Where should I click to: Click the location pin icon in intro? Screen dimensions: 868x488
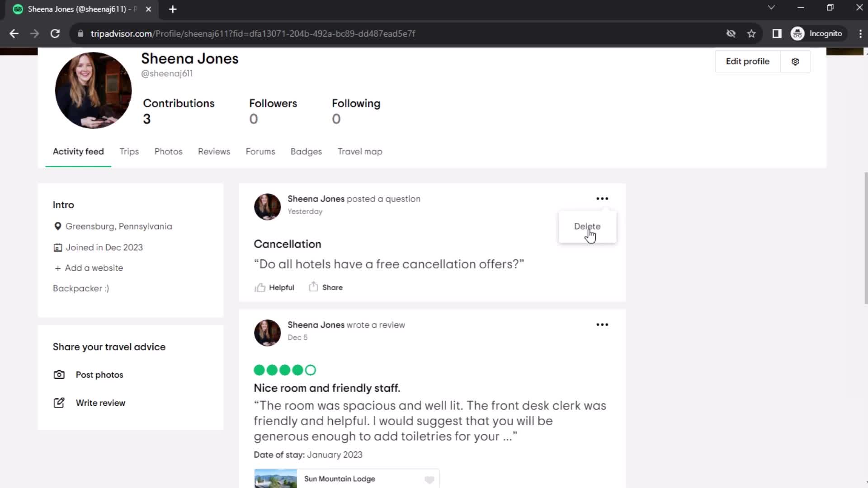point(58,226)
